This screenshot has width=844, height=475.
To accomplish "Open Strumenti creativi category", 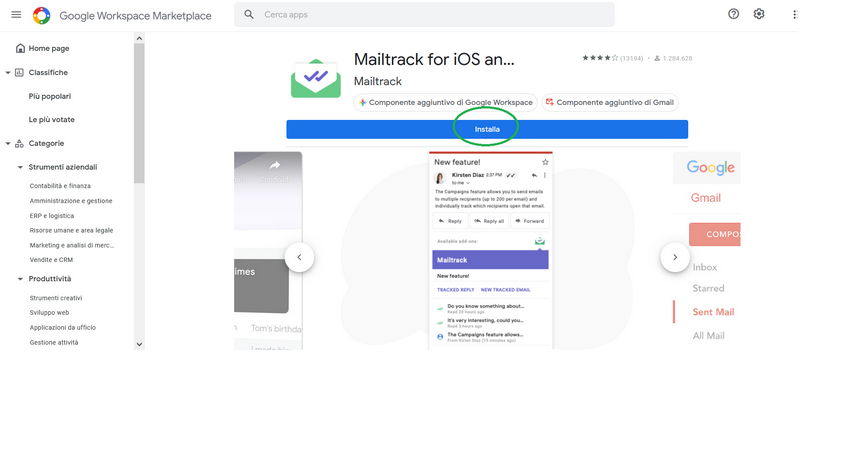I will [x=56, y=298].
